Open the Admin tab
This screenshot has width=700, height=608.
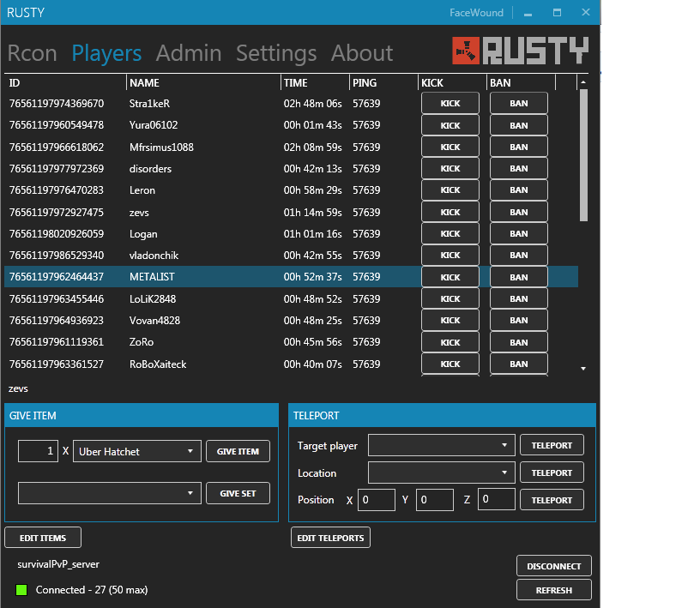(189, 53)
